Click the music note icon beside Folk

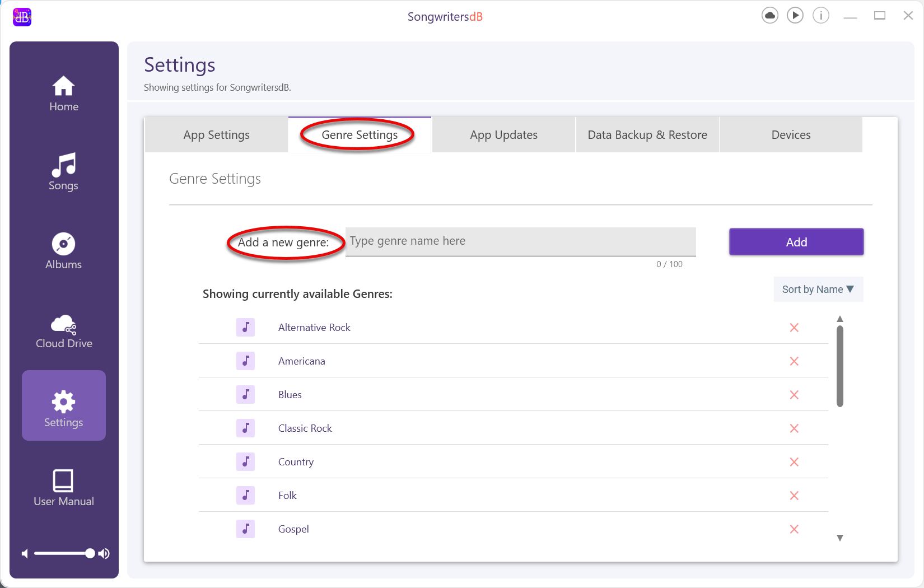pos(245,495)
